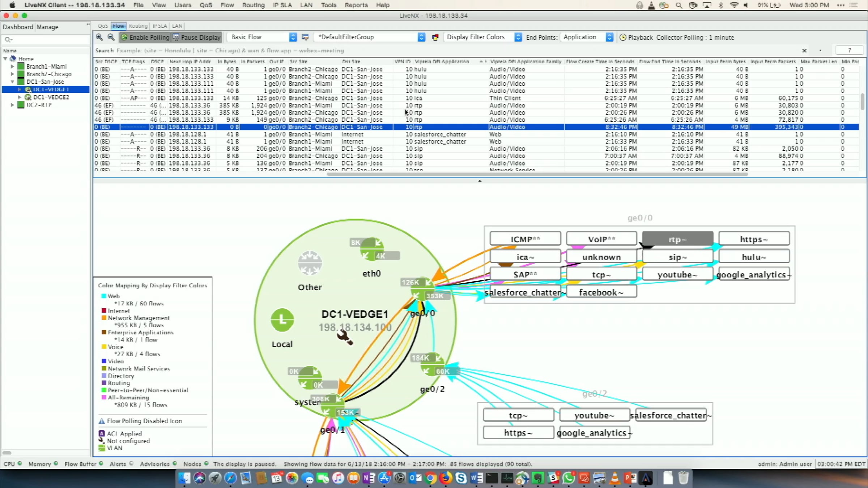868x488 pixels.
Task: Switch to the Routing tab
Action: (x=138, y=26)
